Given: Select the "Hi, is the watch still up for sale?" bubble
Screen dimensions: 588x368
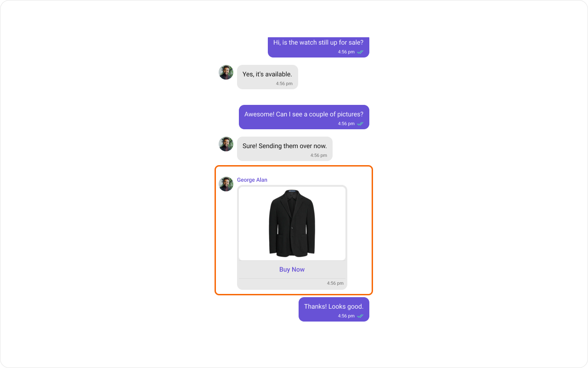Looking at the screenshot, I should pos(318,47).
